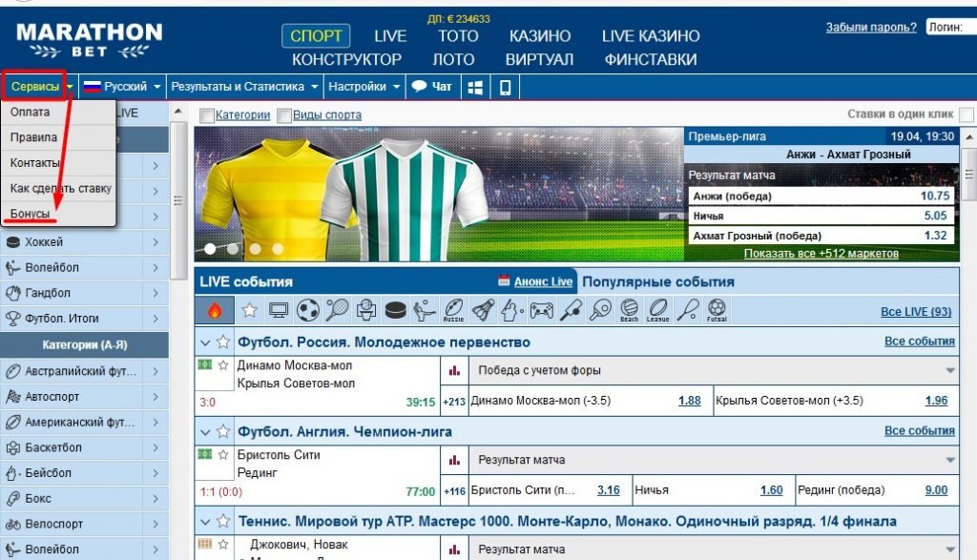977x560 pixels.
Task: Open statistics chart for Бристоль Сити match
Action: click(454, 461)
